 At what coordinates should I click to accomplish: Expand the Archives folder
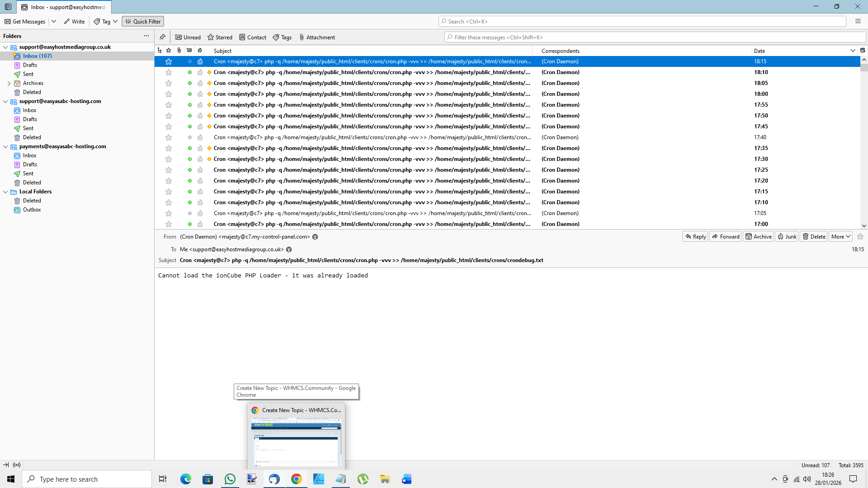pyautogui.click(x=9, y=83)
